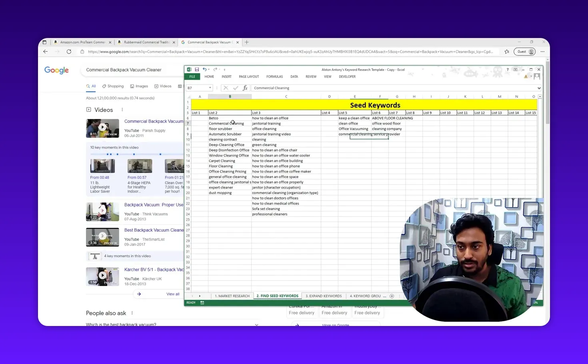Screen dimensions: 588x364
Task: Select the 'Commercial Cleaning' cell in column B
Action: point(226,123)
